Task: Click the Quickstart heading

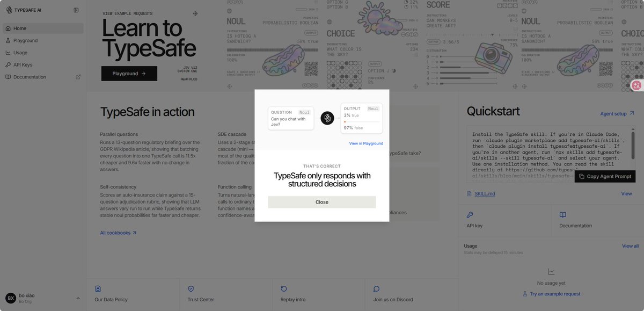Action: tap(493, 111)
